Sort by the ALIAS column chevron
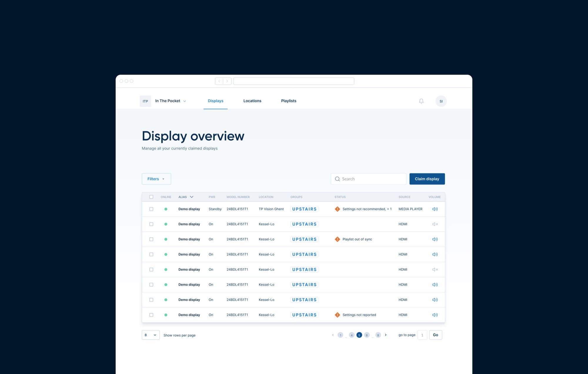Screen dimensions: 588x374 [x=192, y=197]
